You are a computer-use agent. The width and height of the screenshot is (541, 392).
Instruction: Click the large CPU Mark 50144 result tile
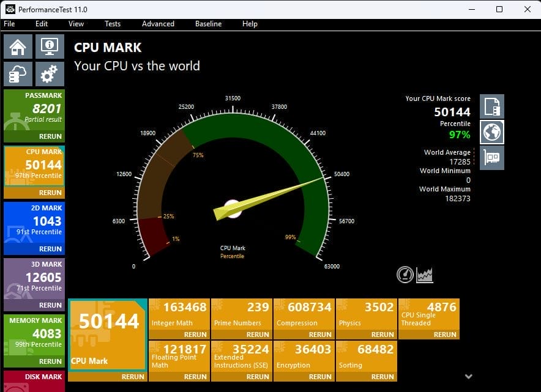point(108,335)
